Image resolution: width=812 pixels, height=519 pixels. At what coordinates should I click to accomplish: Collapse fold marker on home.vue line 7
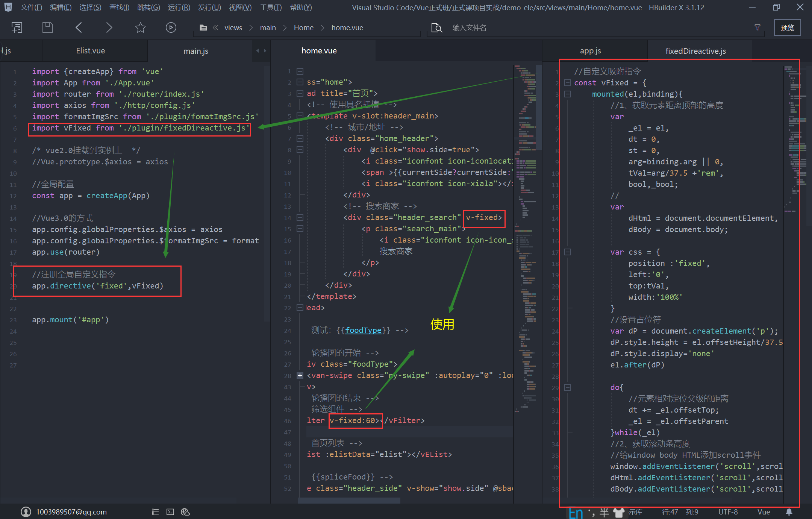[300, 138]
